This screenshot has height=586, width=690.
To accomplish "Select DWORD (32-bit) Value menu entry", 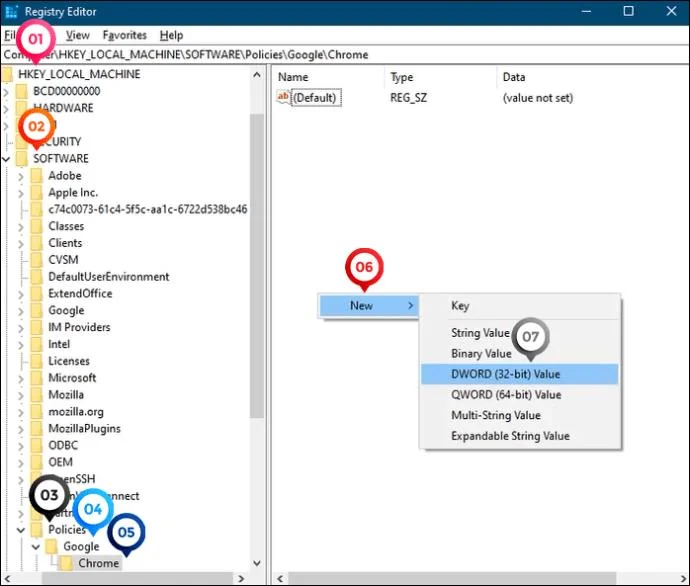I will pyautogui.click(x=519, y=374).
